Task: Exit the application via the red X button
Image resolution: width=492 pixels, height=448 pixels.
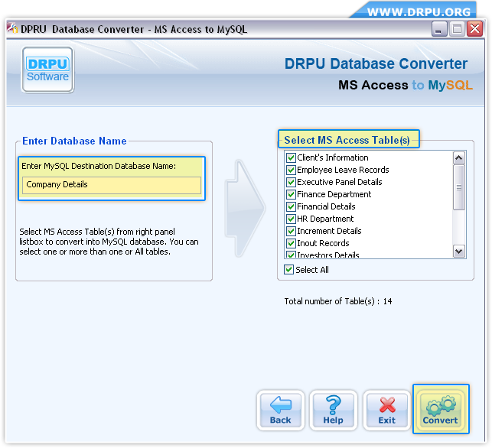Action: click(x=387, y=410)
